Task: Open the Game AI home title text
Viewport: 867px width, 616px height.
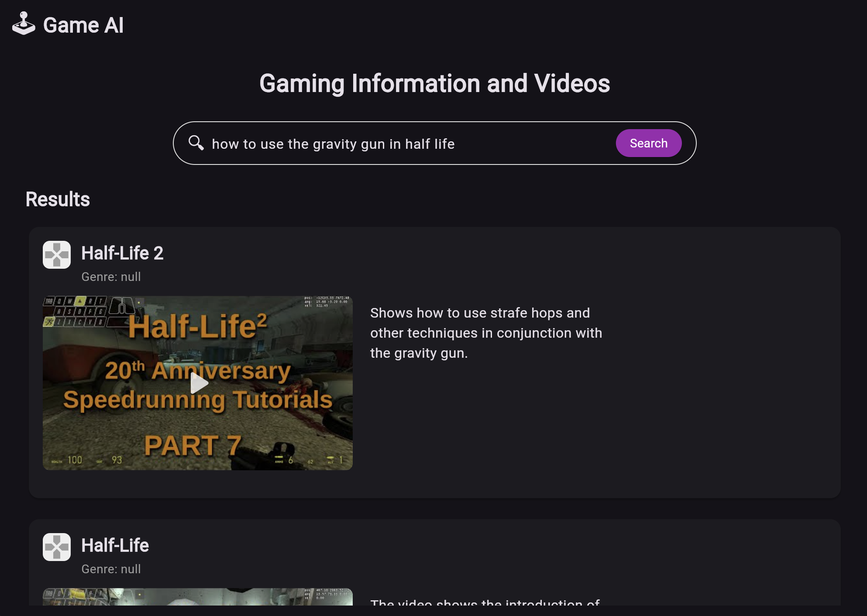Action: [83, 25]
